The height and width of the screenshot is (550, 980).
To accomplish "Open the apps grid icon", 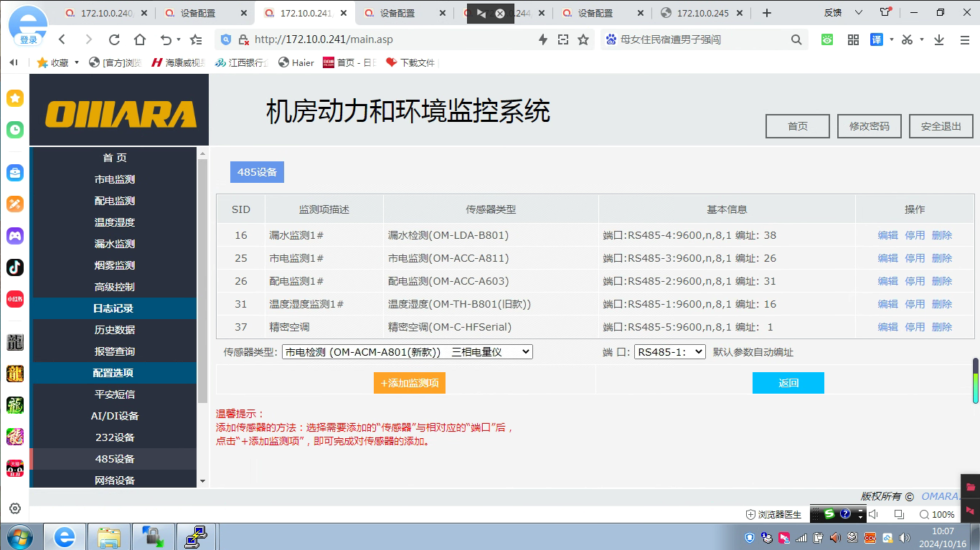I will coord(853,39).
